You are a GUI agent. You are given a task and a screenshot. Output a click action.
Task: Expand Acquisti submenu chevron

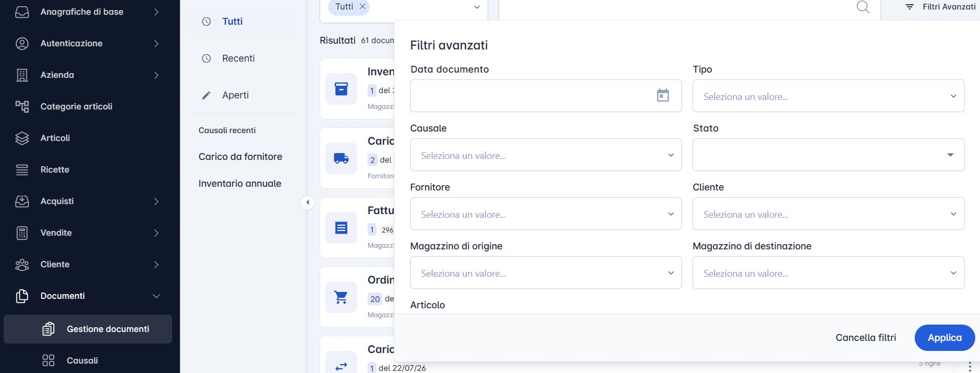(x=156, y=201)
